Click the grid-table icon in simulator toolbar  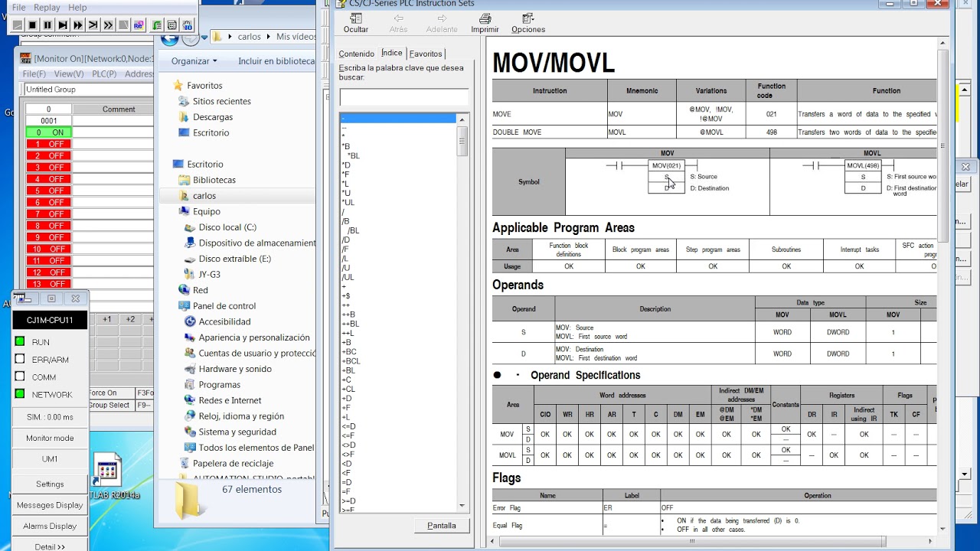[x=172, y=25]
